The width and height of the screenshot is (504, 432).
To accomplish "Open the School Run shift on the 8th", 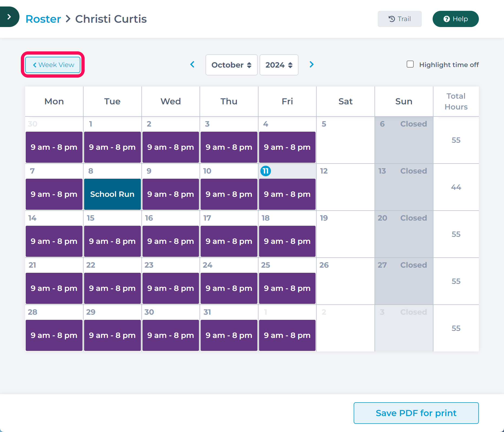I will tap(112, 194).
